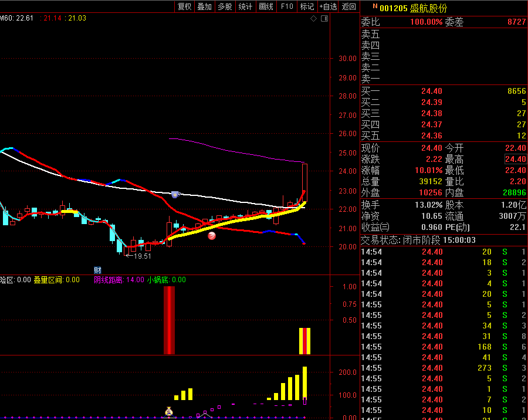The image size is (528, 420).
Task: Click the 001205 盛航股份 stock title
Action: pyautogui.click(x=413, y=8)
